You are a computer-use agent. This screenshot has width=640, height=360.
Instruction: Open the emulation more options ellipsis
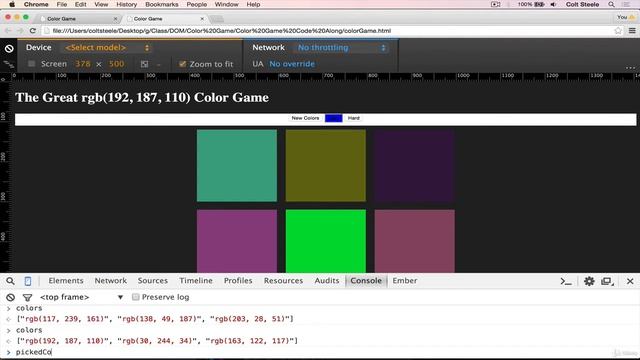tap(630, 68)
